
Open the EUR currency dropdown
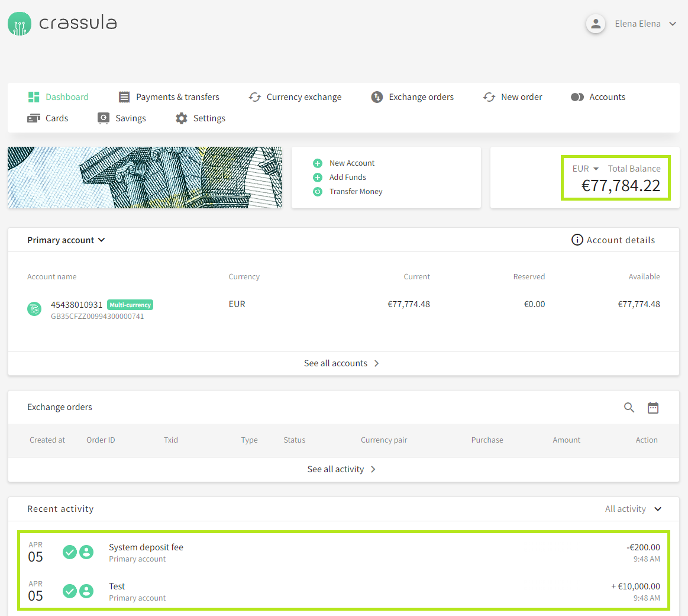pyautogui.click(x=586, y=169)
